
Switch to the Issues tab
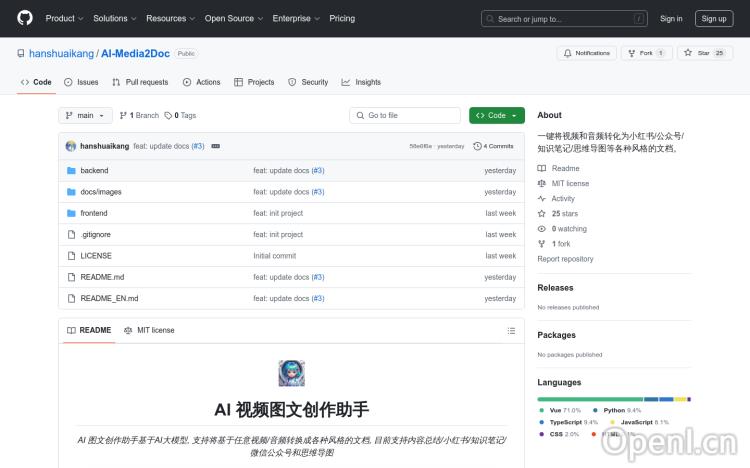(81, 82)
